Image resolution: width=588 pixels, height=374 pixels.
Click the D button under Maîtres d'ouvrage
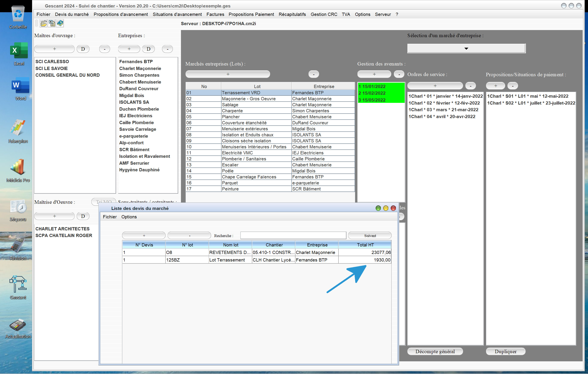tap(83, 49)
